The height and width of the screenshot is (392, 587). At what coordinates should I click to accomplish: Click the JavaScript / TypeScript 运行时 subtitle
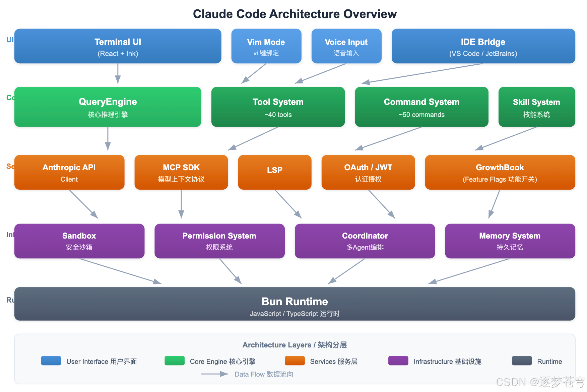click(295, 314)
